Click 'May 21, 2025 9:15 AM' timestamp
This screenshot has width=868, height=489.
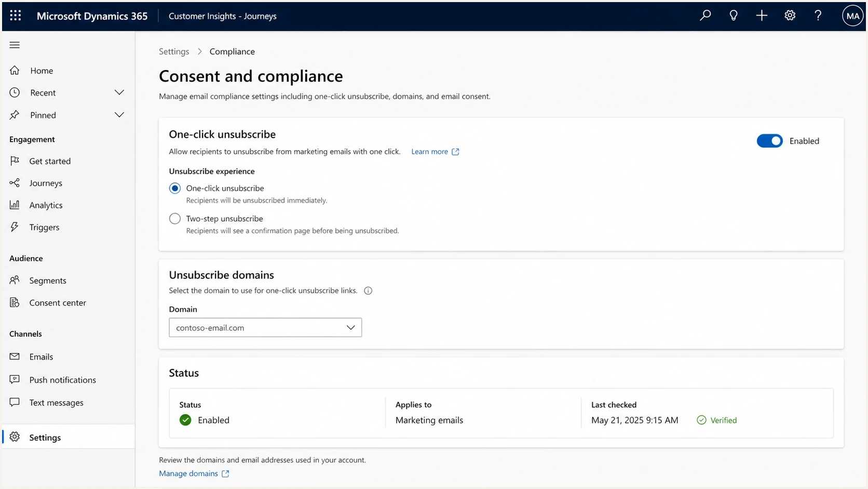634,420
